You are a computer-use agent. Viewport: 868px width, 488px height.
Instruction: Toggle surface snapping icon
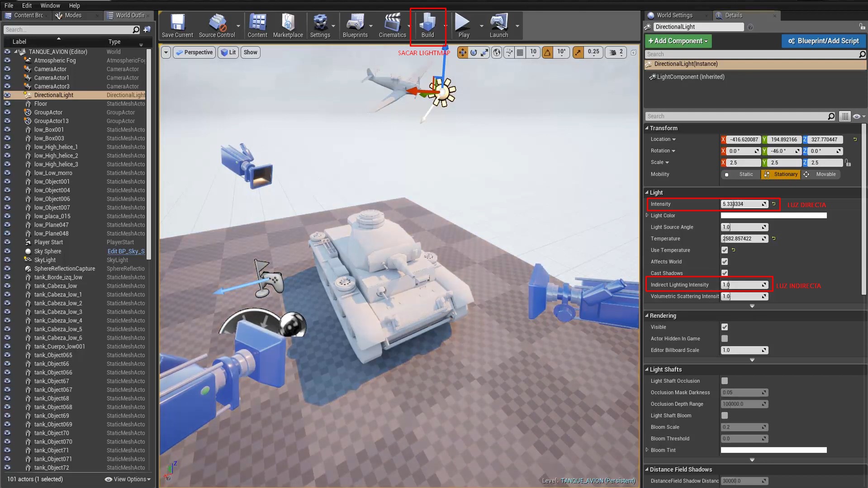click(x=509, y=52)
